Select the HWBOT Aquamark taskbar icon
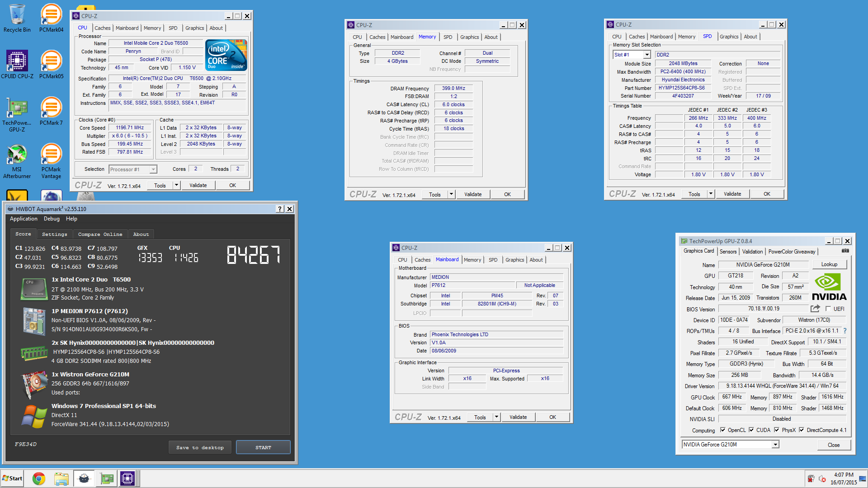The width and height of the screenshot is (868, 488). 84,479
